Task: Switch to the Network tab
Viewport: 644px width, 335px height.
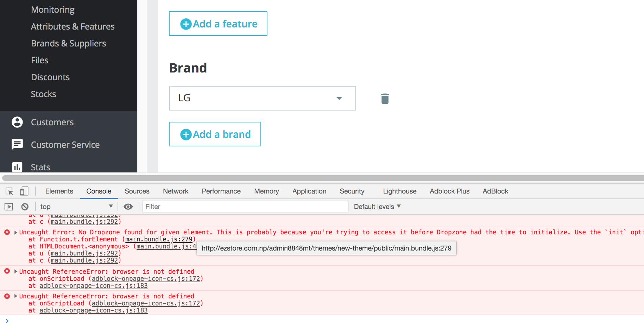Action: click(x=176, y=191)
